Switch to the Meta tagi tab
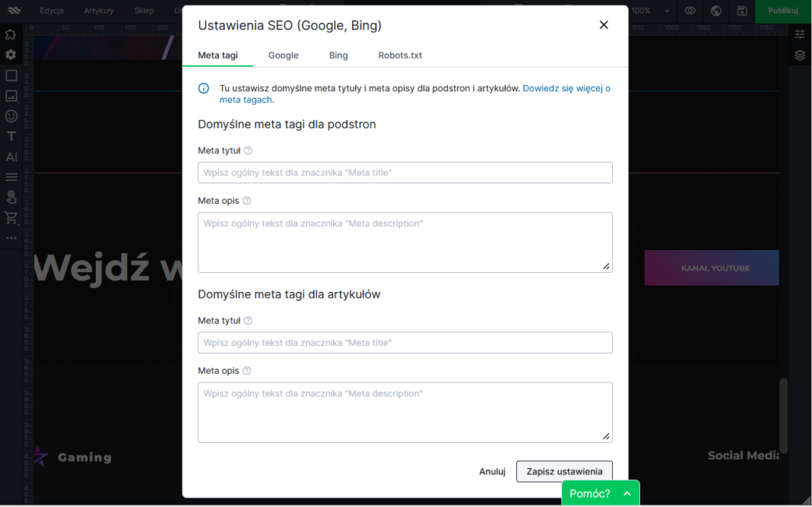Image resolution: width=812 pixels, height=507 pixels. (x=218, y=55)
